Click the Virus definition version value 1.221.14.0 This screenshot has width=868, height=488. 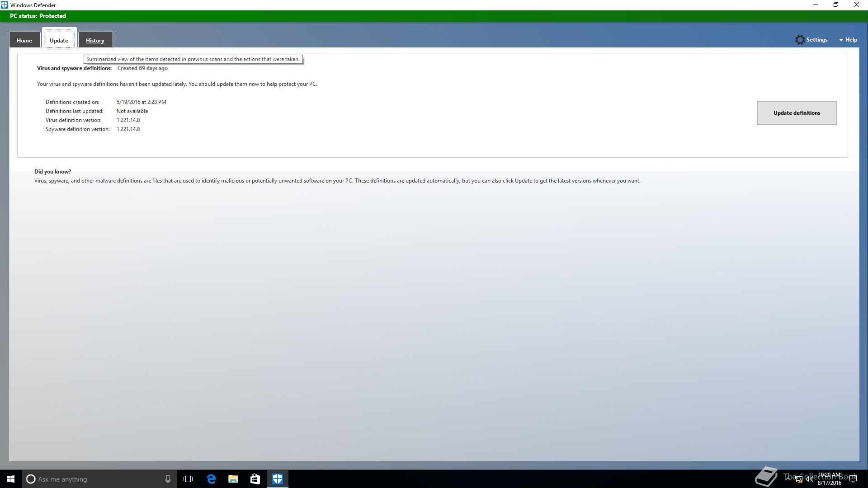[x=128, y=120]
